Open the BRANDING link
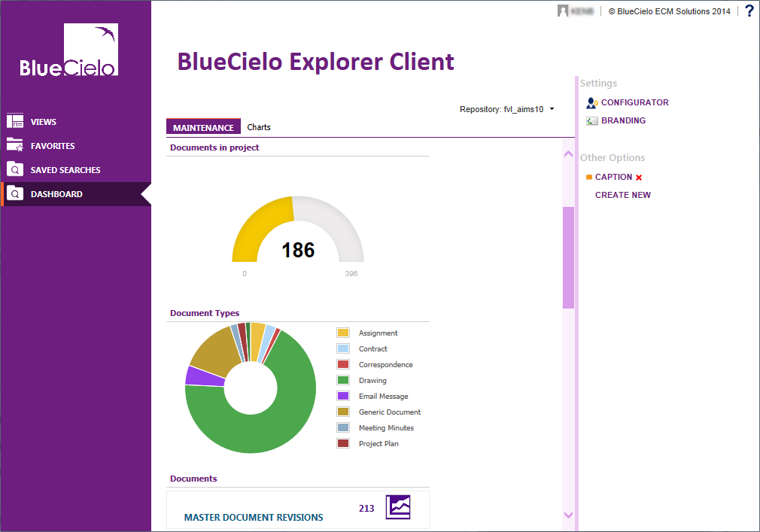Screen dimensions: 760x532 pyautogui.click(x=623, y=120)
